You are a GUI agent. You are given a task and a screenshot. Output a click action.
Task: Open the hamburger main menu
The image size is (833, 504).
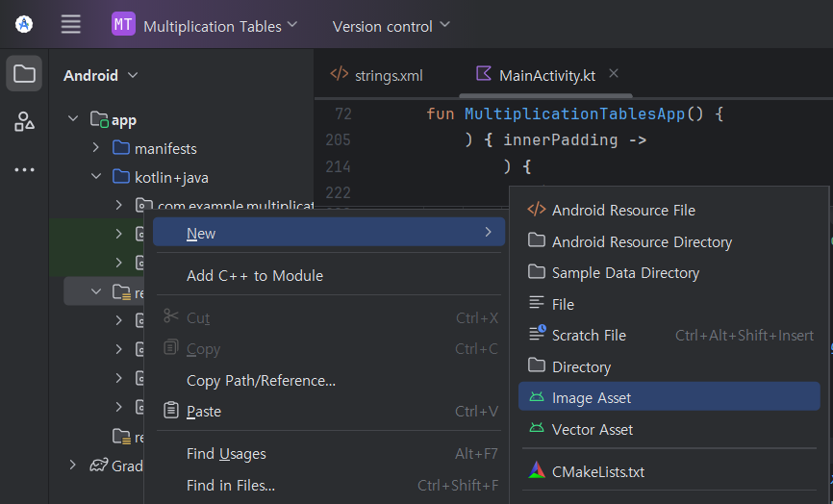pyautogui.click(x=71, y=25)
